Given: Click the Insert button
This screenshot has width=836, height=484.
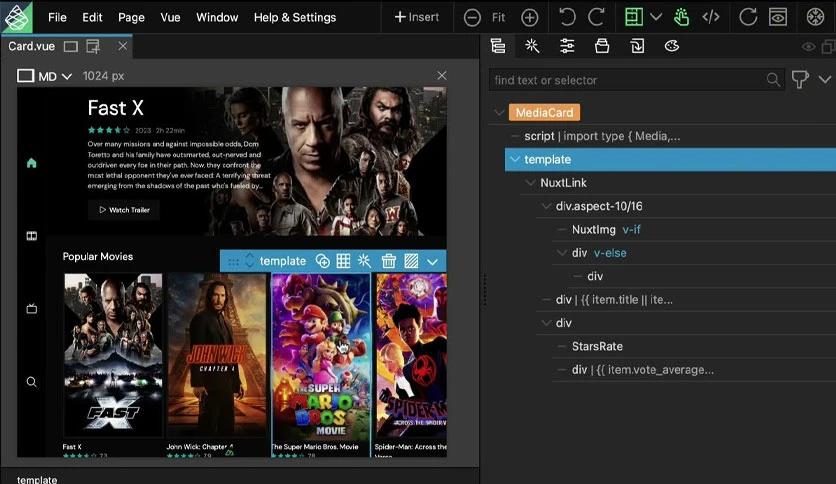Looking at the screenshot, I should click(x=416, y=17).
